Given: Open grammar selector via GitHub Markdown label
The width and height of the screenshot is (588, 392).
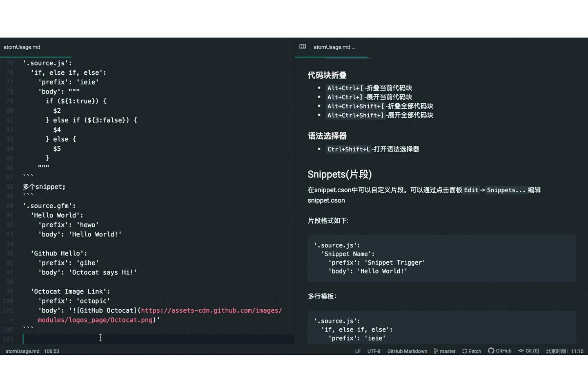Looking at the screenshot, I should click(x=407, y=351).
